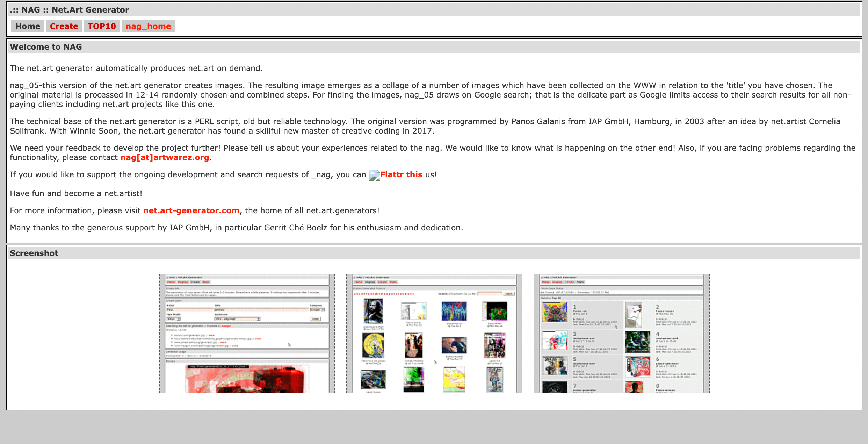868x444 pixels.
Task: Open the nag_home navigation tab
Action: 148,26
